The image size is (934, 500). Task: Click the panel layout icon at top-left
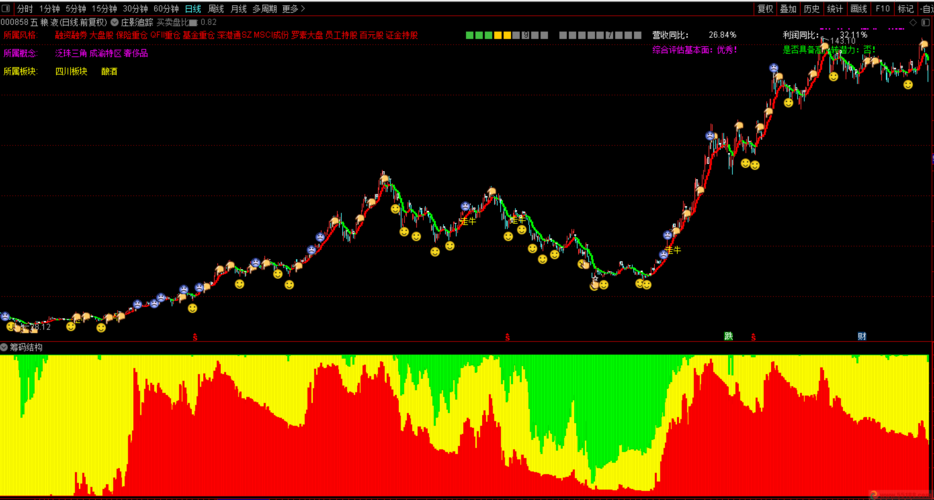(7, 8)
